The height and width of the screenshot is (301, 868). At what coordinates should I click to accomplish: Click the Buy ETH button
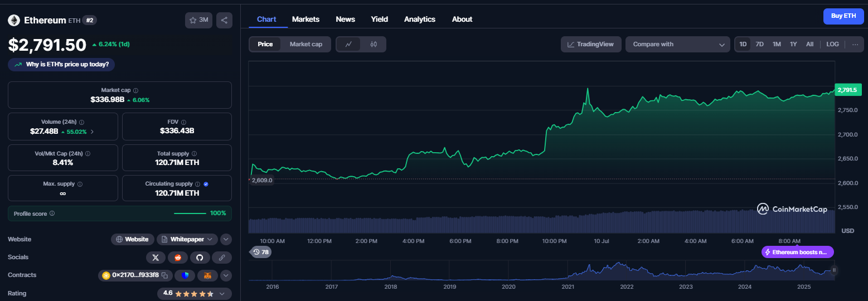click(843, 16)
